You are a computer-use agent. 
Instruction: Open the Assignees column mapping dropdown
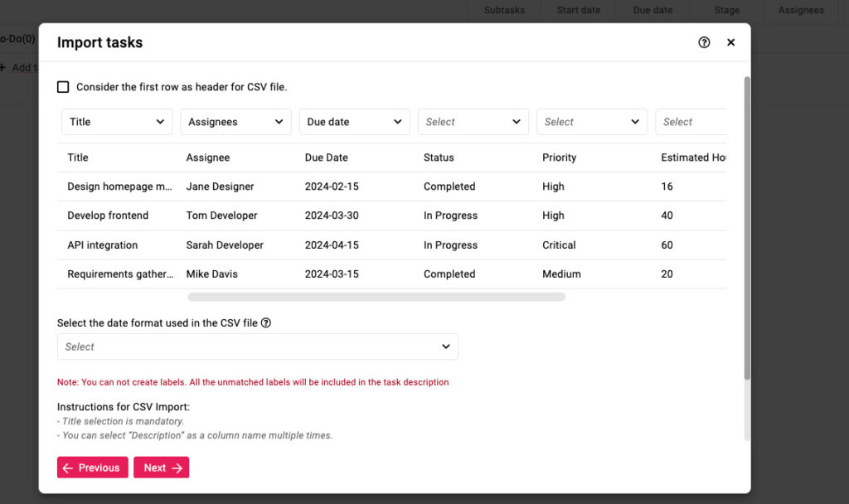[235, 121]
